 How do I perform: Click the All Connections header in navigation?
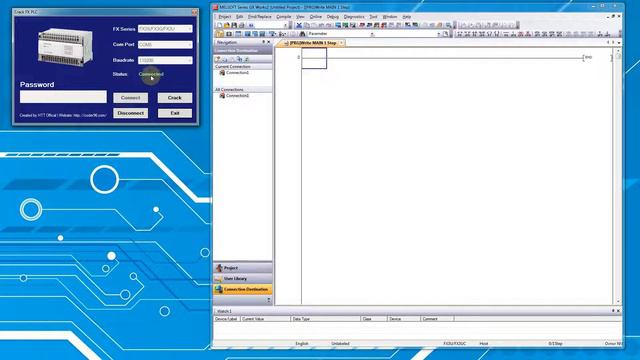pyautogui.click(x=242, y=89)
